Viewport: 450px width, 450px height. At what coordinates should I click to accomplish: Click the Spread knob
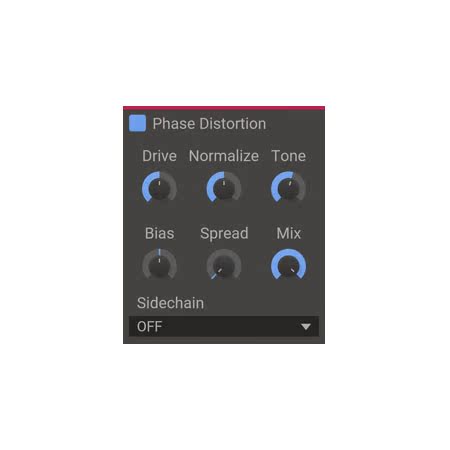[x=224, y=264]
